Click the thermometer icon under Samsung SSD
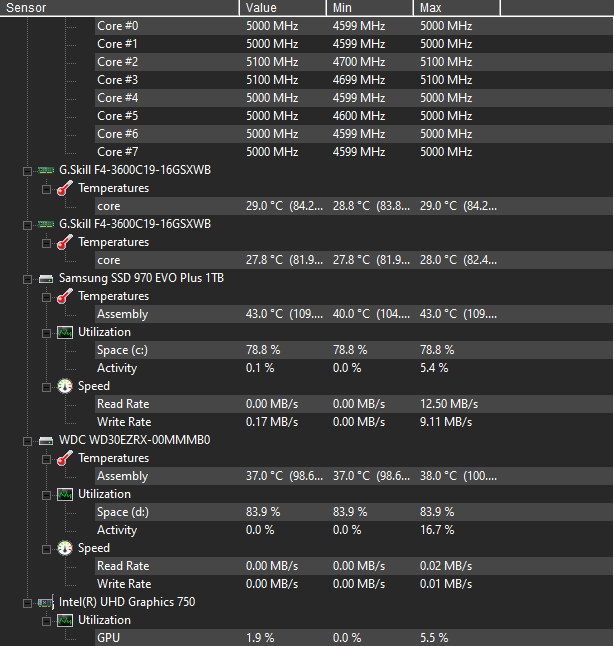The height and width of the screenshot is (646, 614). 65,296
